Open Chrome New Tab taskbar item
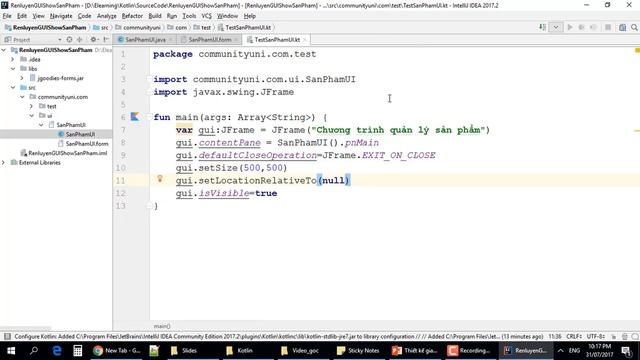The height and width of the screenshot is (360, 640). [x=116, y=351]
